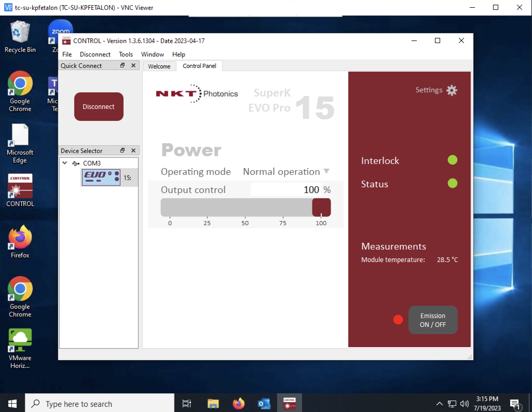This screenshot has height=412, width=532.
Task: Open the Microsoft Teams desktop shortcut
Action: click(x=53, y=94)
